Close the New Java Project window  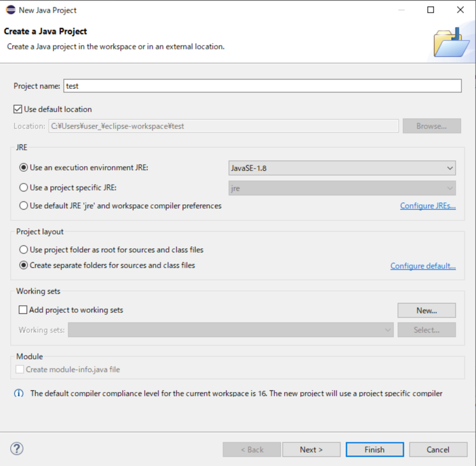tap(460, 10)
